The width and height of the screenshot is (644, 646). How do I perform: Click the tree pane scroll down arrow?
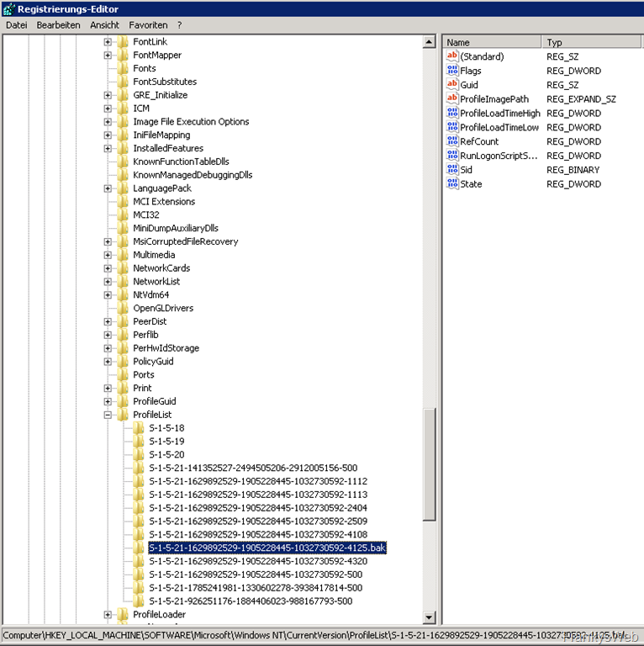430,617
